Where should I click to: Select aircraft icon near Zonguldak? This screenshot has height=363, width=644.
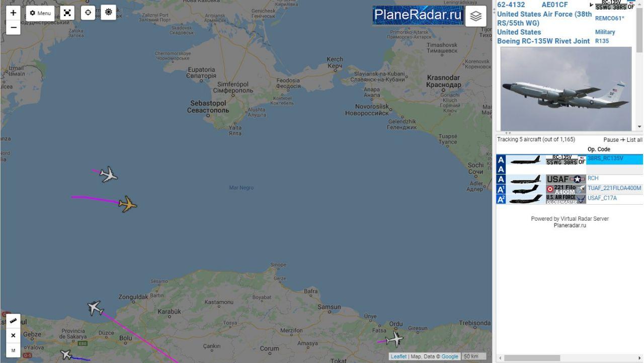(96, 308)
